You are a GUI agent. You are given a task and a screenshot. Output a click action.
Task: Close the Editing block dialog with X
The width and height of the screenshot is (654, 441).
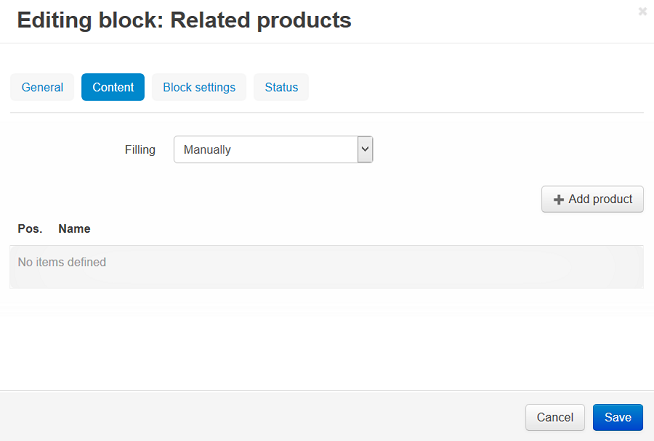coord(642,11)
